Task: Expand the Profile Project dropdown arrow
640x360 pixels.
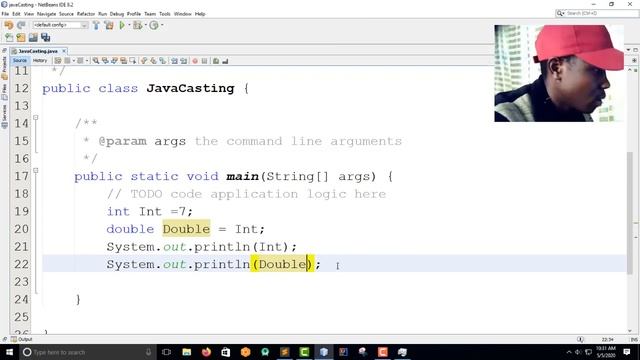Action: click(x=162, y=25)
